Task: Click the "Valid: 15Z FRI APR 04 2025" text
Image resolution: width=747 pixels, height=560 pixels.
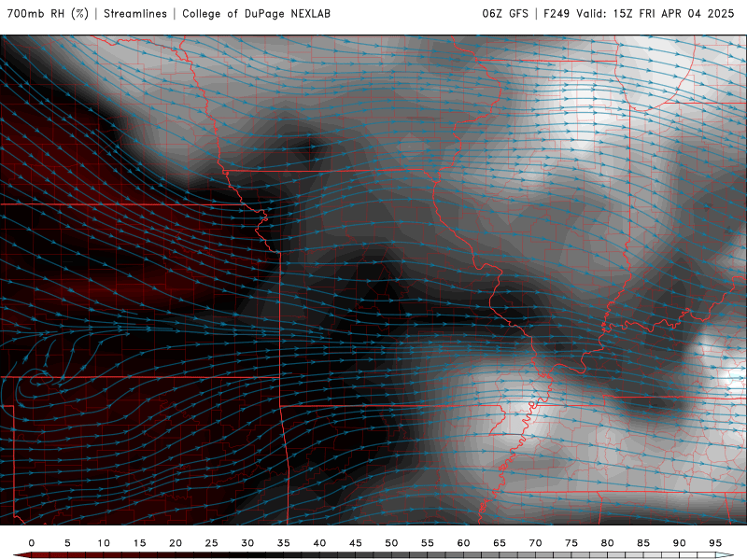Action: 655,14
